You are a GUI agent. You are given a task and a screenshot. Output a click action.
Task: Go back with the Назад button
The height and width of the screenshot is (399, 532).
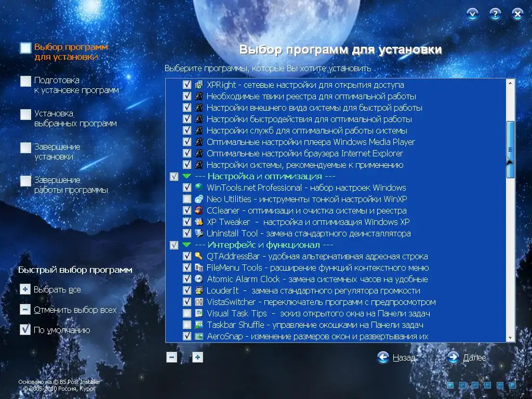(x=396, y=357)
